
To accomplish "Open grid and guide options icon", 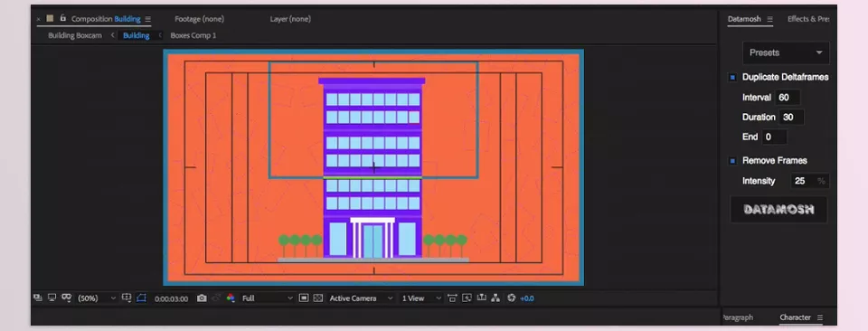I will (x=127, y=298).
